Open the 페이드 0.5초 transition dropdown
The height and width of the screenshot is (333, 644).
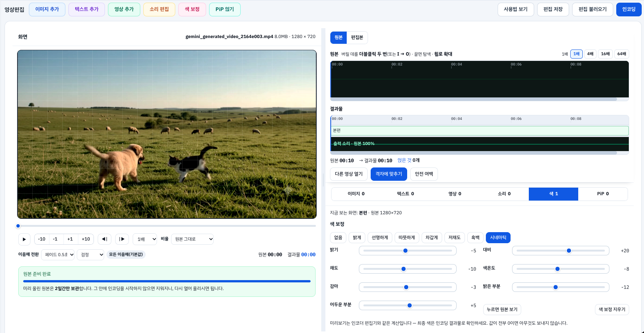(58, 255)
